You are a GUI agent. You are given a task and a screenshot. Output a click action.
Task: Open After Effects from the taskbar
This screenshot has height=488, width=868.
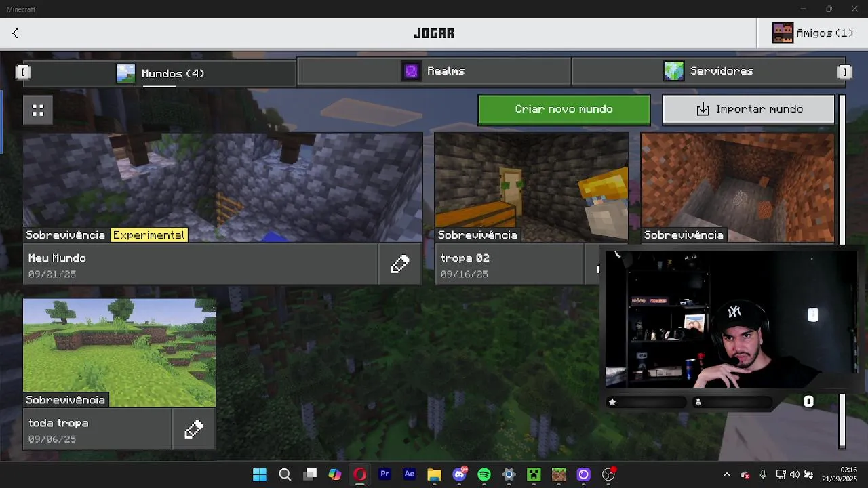click(x=410, y=474)
